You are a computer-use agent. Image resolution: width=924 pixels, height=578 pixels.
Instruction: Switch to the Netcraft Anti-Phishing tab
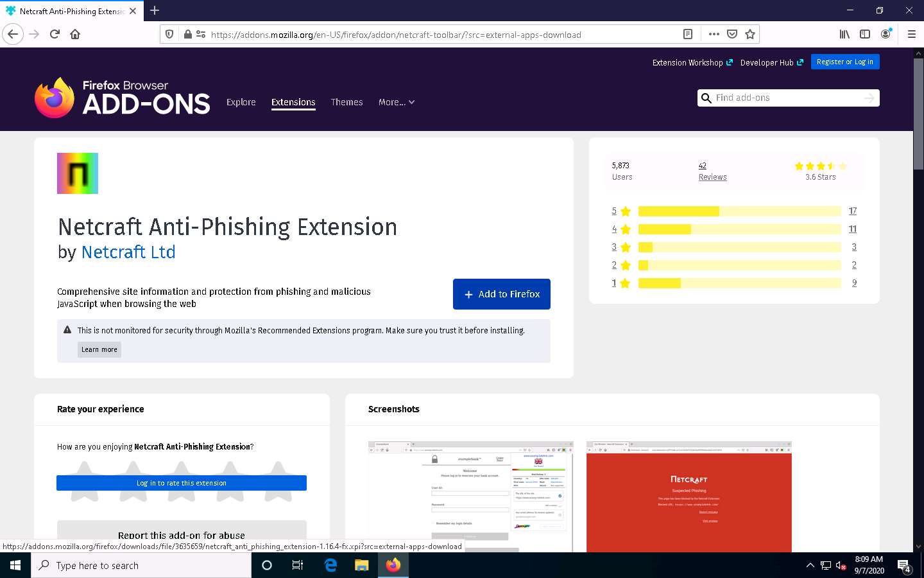tap(71, 11)
